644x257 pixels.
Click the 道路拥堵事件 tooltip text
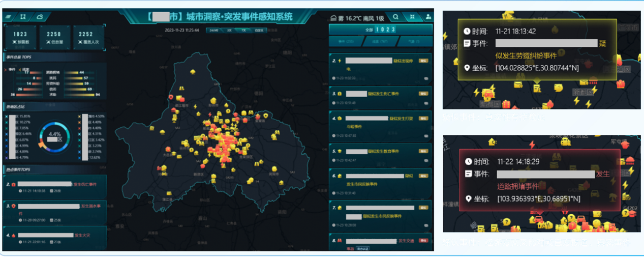point(518,186)
